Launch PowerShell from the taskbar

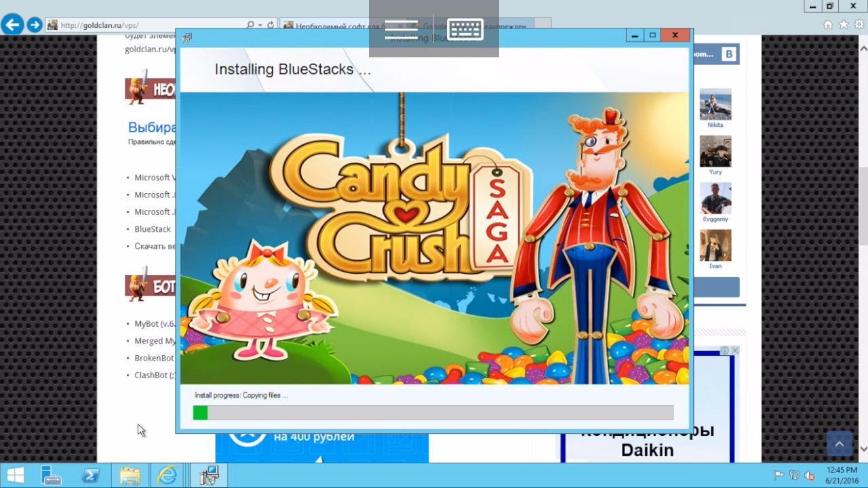(90, 475)
